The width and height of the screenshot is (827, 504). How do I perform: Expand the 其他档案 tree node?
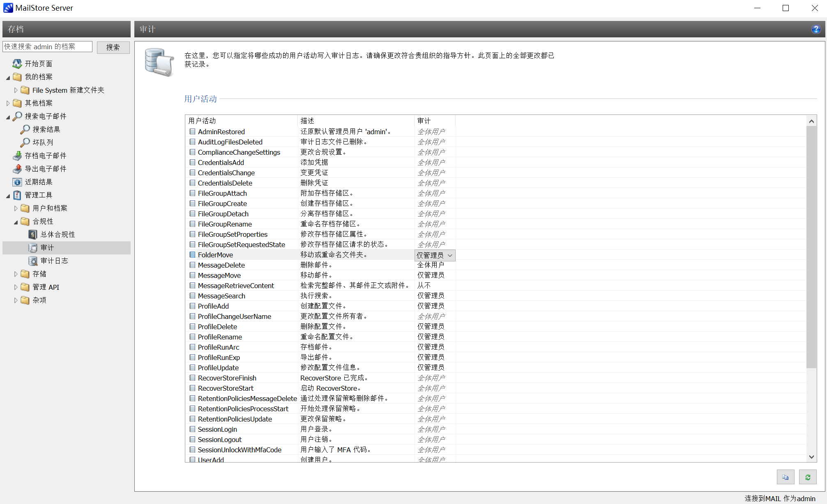tap(8, 103)
